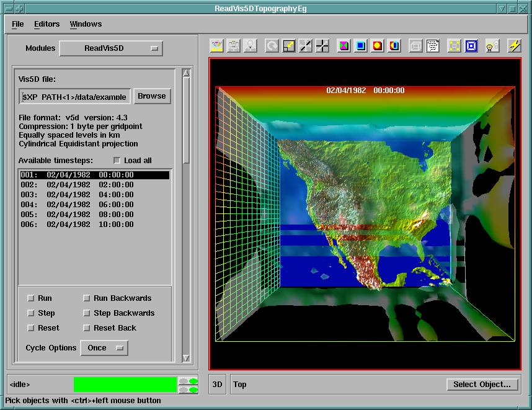This screenshot has width=532, height=410.
Task: Toggle the Reset Back option
Action: [x=87, y=328]
